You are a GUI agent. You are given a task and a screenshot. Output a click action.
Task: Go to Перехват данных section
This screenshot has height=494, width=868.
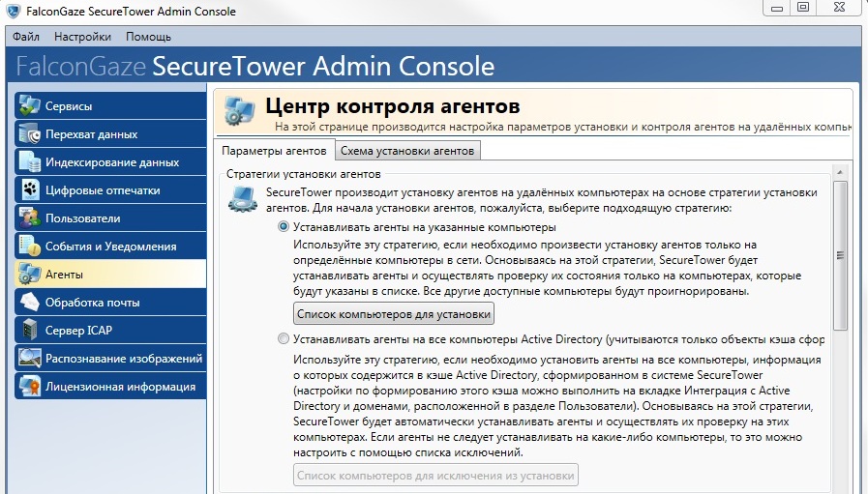pyautogui.click(x=110, y=133)
